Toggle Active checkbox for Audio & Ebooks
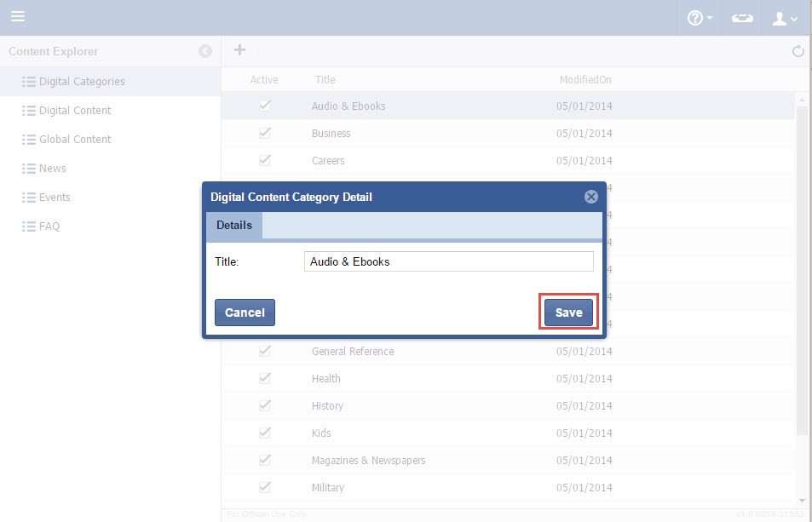The width and height of the screenshot is (812, 522). pos(265,106)
